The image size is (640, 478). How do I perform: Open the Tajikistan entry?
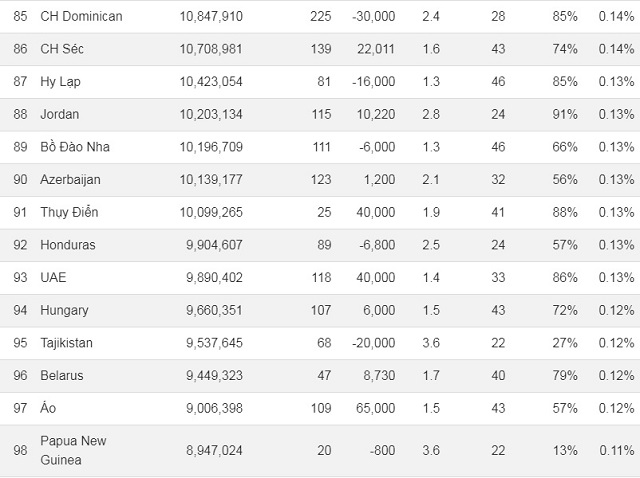coord(67,343)
